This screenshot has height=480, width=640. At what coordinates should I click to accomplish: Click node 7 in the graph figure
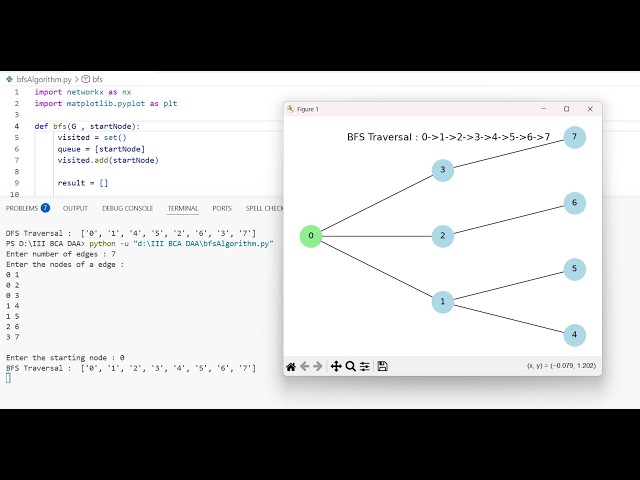click(x=575, y=137)
